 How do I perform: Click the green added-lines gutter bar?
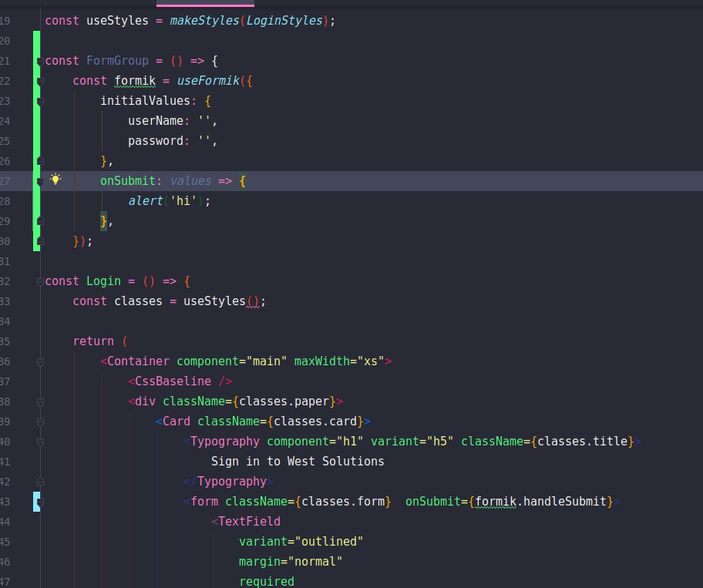(36, 141)
